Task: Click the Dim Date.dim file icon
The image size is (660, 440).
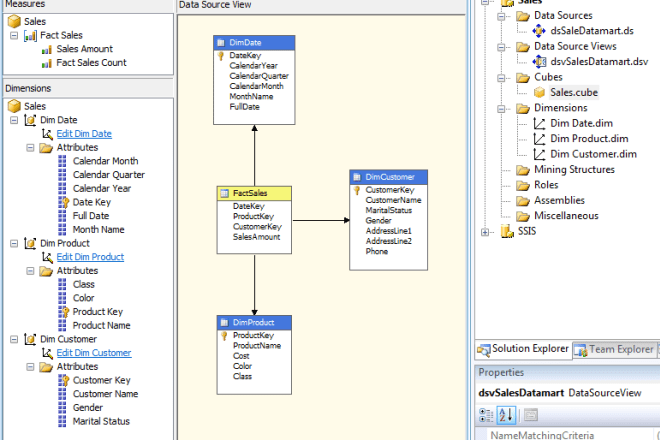Action: click(539, 123)
